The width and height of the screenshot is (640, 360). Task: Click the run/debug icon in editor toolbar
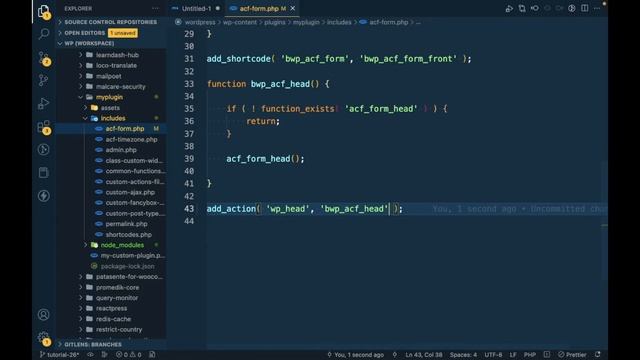pyautogui.click(x=509, y=8)
